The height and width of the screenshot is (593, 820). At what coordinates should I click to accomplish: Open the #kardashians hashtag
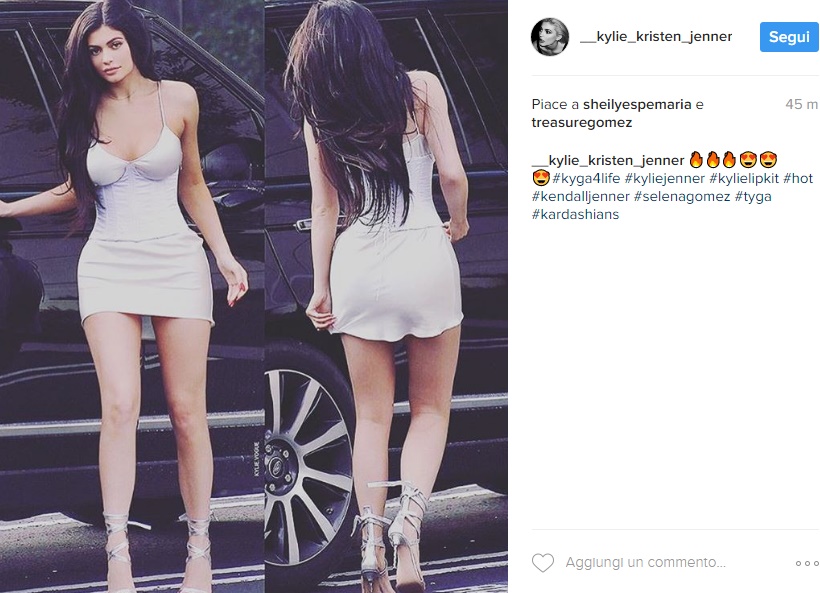pyautogui.click(x=575, y=214)
